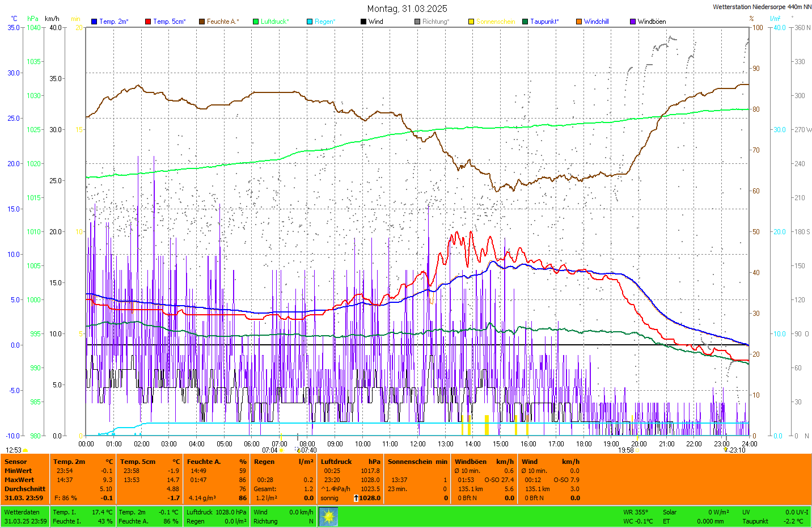Click the Sensor column header in table
Image resolution: width=812 pixels, height=528 pixels.
16,462
